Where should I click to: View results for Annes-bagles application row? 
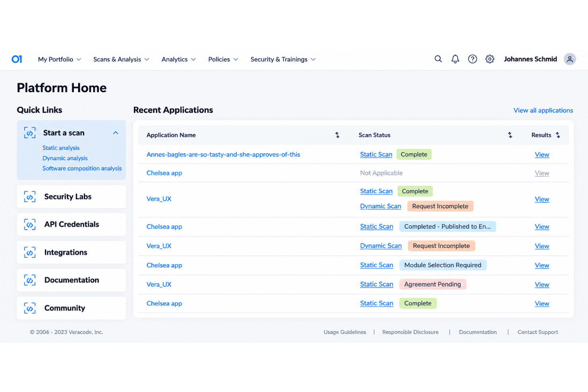[x=542, y=154]
